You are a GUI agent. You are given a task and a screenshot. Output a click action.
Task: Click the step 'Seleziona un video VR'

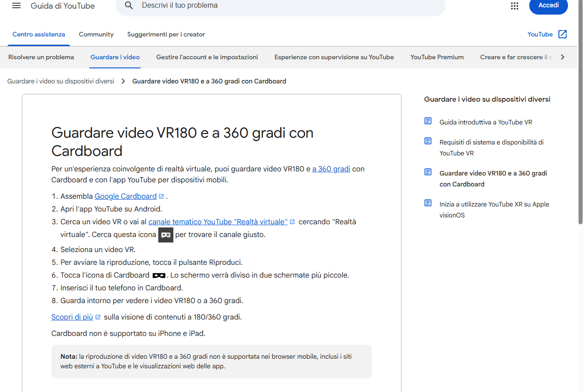pos(98,250)
